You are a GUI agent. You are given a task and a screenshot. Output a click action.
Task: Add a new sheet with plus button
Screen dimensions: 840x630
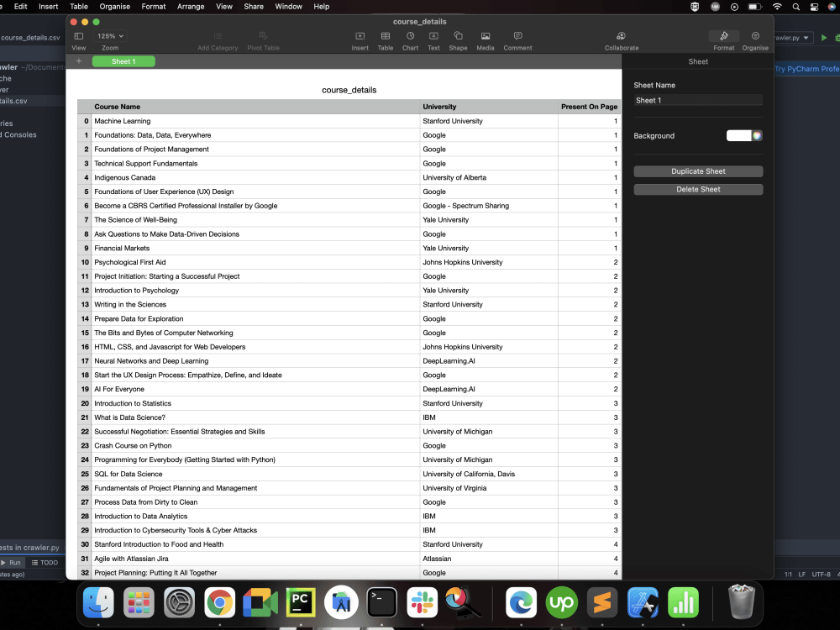point(79,61)
